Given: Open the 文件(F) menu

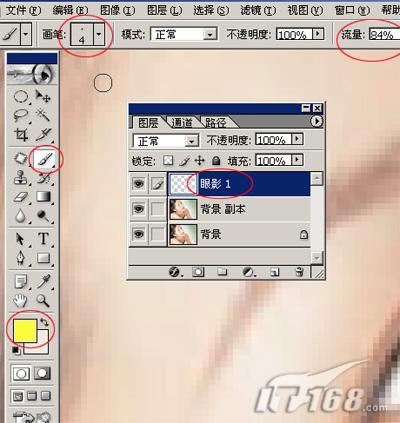Looking at the screenshot, I should 23,10.
